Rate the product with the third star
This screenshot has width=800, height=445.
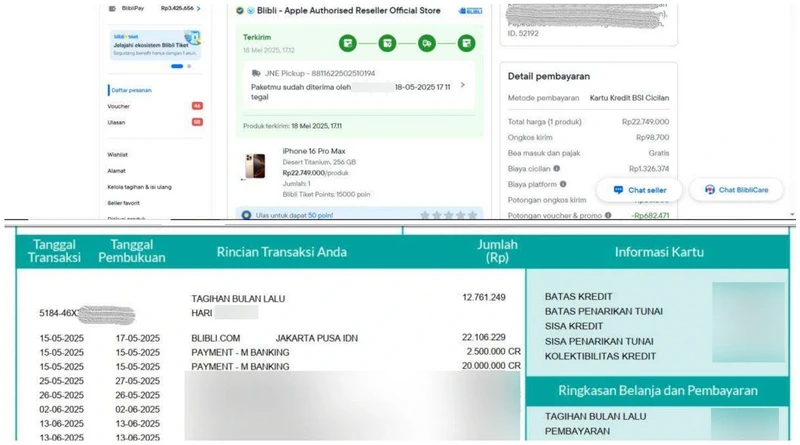tap(448, 215)
